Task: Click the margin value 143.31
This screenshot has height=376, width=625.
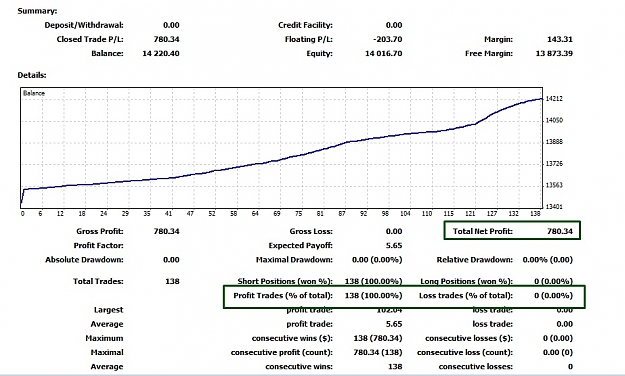Action: [560, 39]
